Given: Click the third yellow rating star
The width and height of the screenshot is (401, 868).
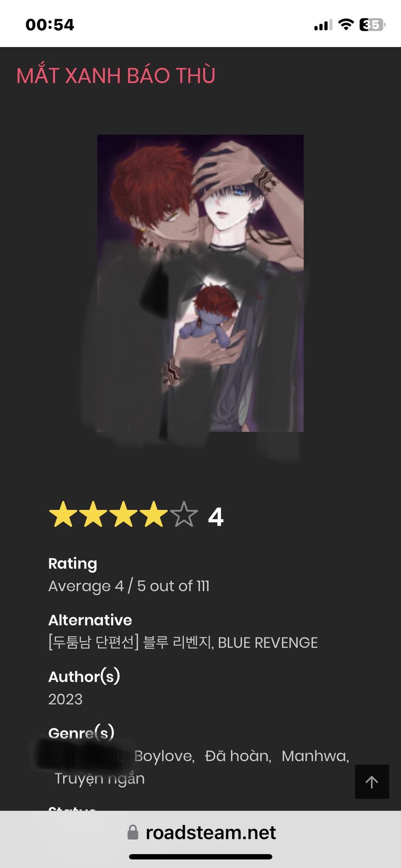Looking at the screenshot, I should (123, 514).
